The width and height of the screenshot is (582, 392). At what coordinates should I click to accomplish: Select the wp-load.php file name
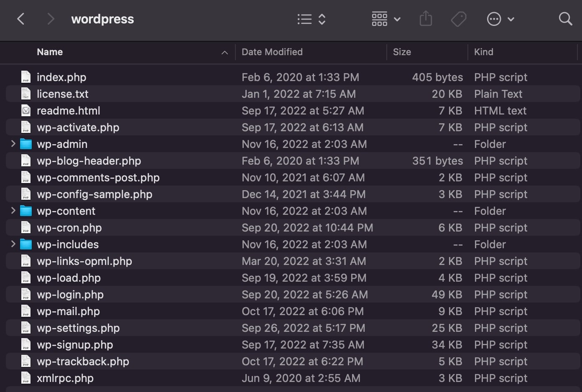(69, 278)
